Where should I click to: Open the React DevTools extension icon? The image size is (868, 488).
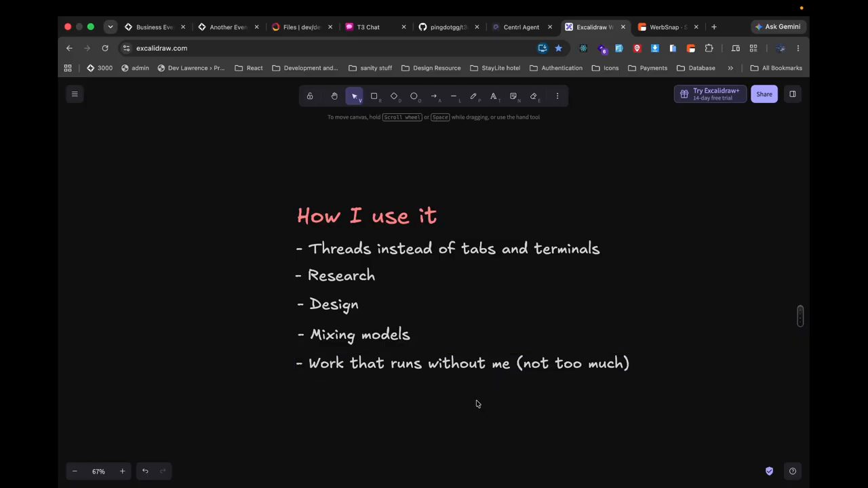click(x=583, y=48)
